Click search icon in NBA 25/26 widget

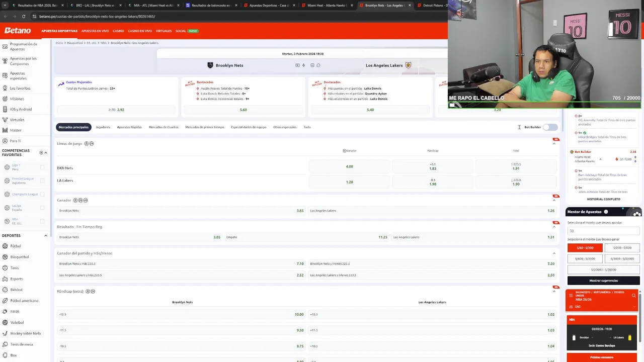point(634,296)
